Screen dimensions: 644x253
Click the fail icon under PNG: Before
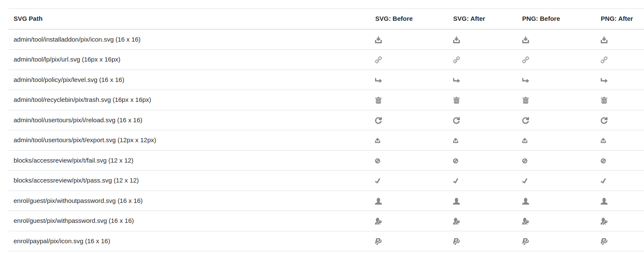click(x=524, y=161)
